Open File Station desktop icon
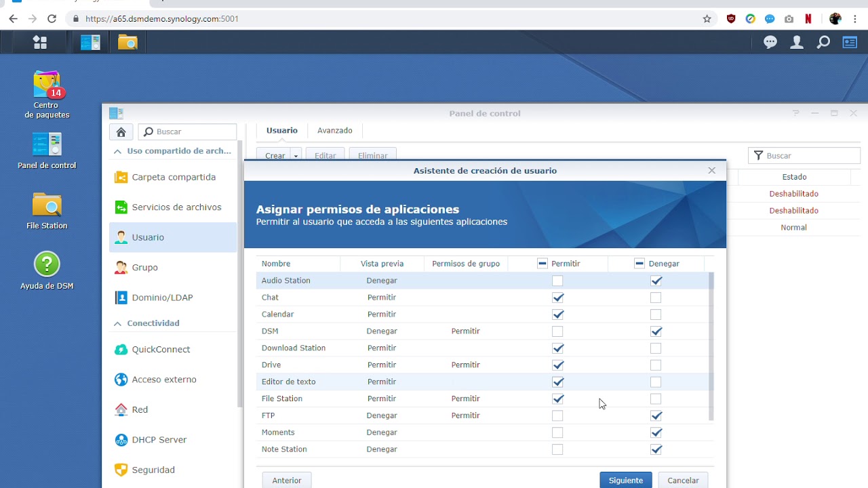The width and height of the screenshot is (868, 488). tap(47, 211)
